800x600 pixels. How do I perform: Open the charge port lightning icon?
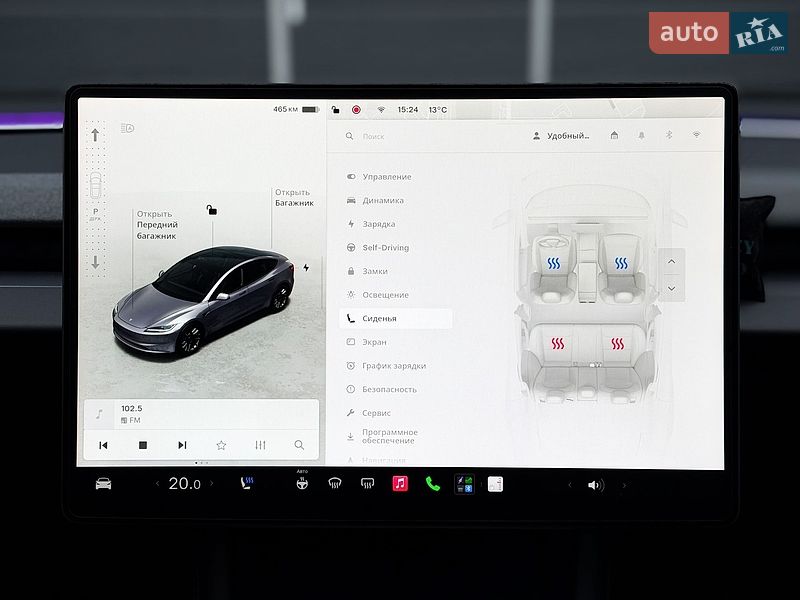pyautogui.click(x=306, y=267)
